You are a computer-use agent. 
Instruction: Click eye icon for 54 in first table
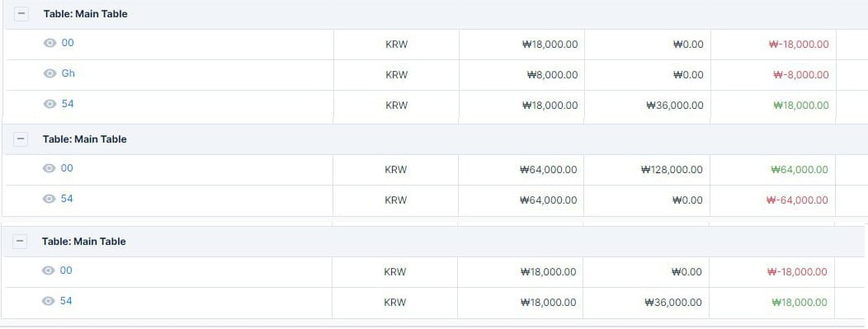(x=50, y=104)
